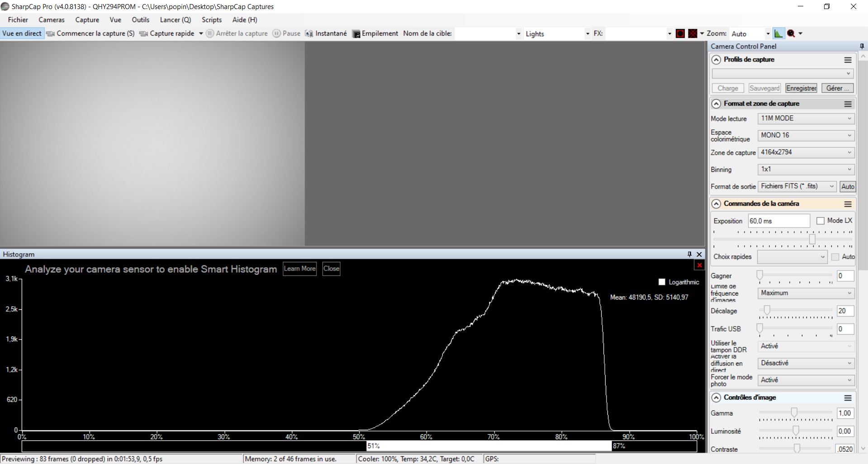Click the Gérer profiles button

coord(838,88)
